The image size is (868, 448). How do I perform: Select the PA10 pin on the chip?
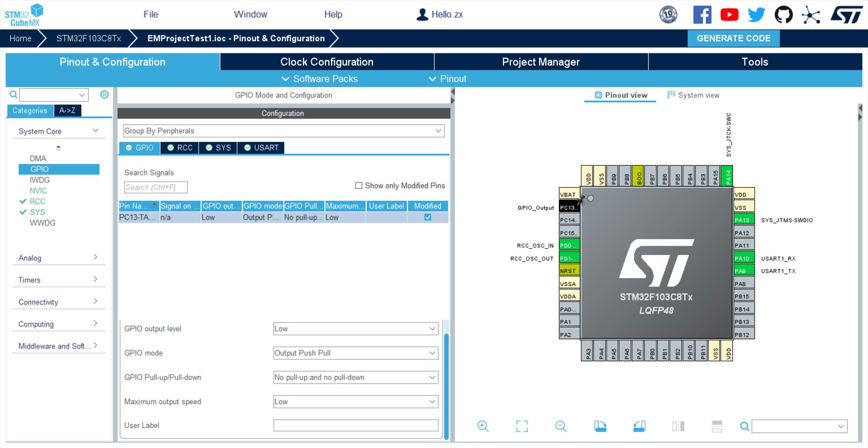(744, 259)
